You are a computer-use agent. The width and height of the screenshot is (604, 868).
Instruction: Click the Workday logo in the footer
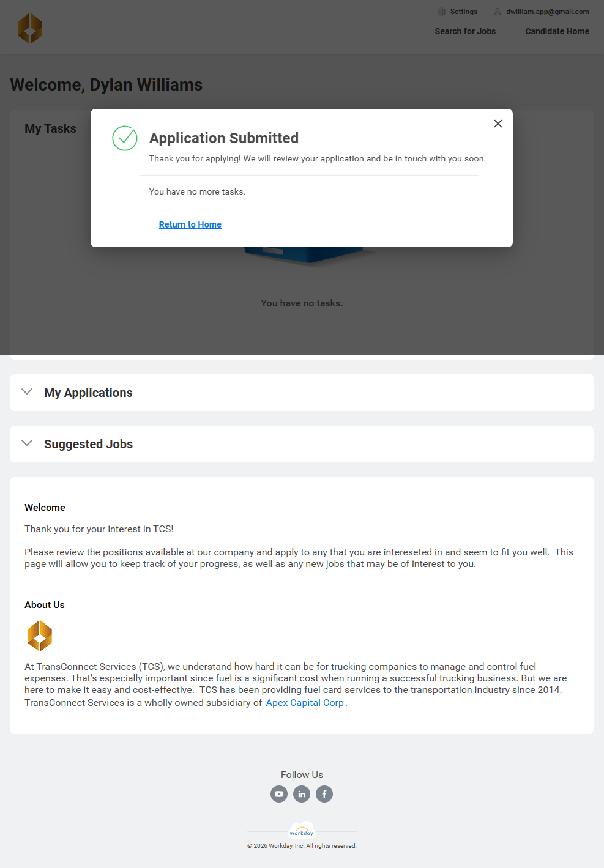click(302, 831)
